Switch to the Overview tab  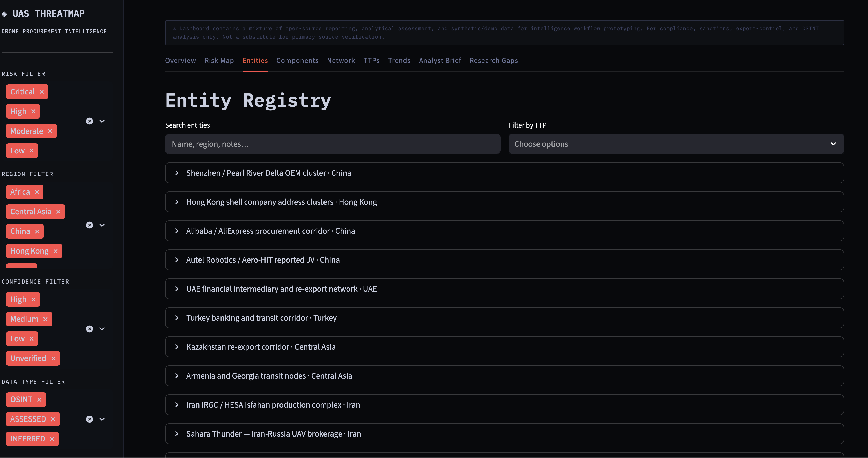pyautogui.click(x=180, y=61)
